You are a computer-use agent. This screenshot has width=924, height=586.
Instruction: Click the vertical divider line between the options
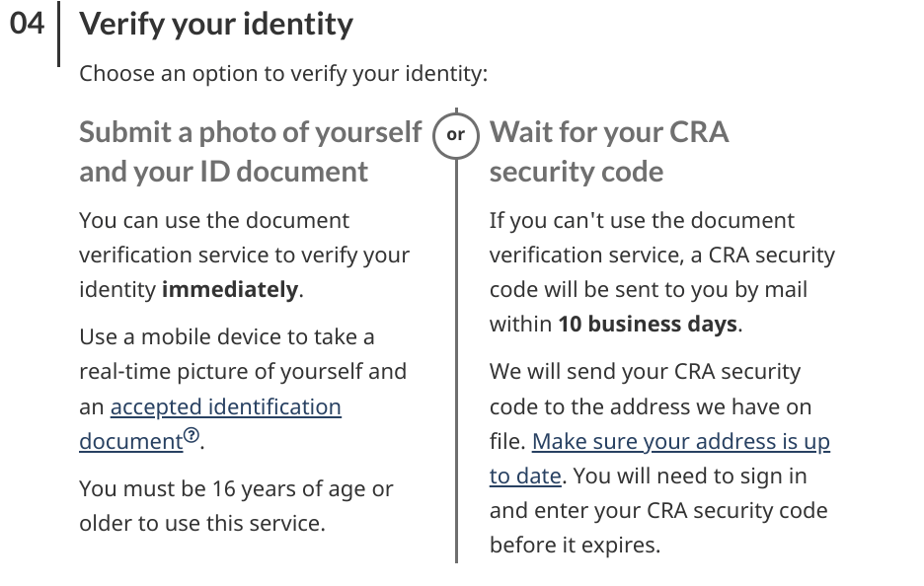[x=456, y=359]
